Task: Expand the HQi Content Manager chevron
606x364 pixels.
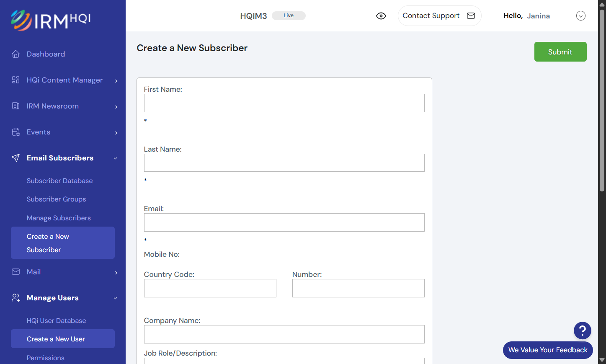Action: pos(116,81)
